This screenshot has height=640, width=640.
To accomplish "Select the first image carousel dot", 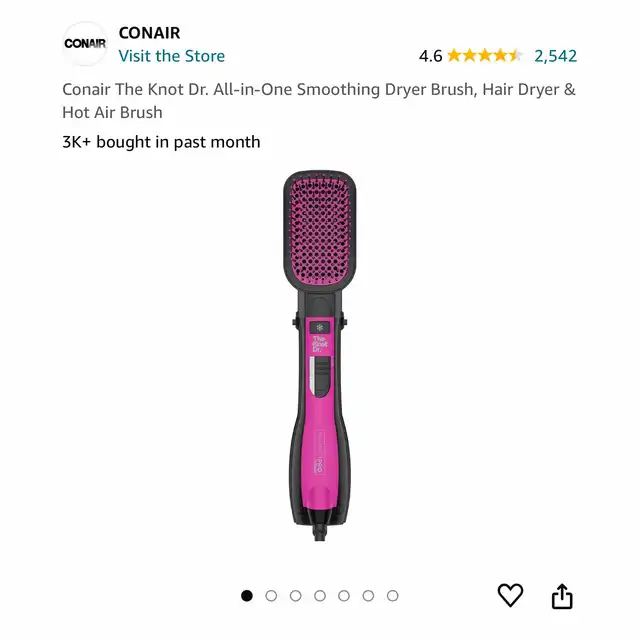I will coord(247,596).
